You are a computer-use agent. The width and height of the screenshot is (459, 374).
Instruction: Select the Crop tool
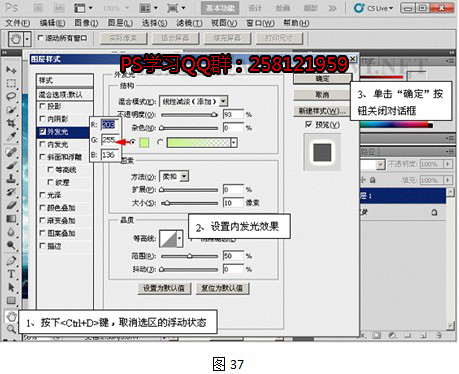[11, 123]
